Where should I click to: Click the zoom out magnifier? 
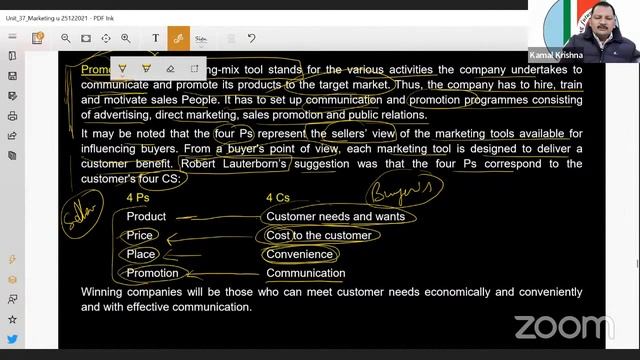click(65, 38)
